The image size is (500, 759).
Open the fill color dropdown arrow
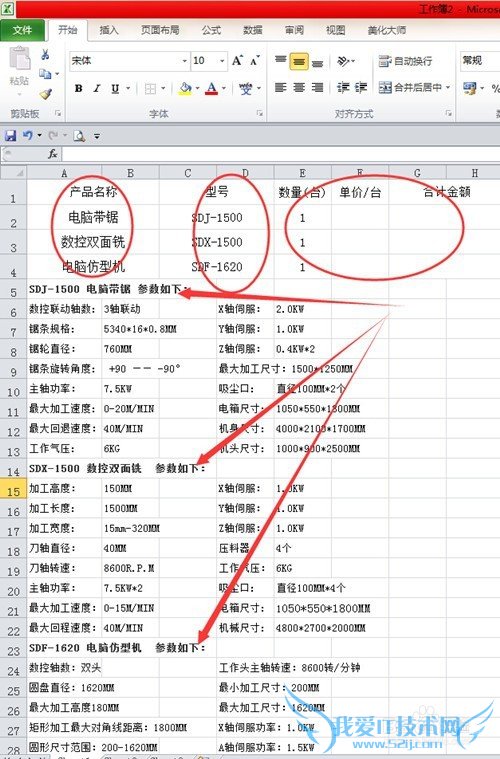coord(197,88)
